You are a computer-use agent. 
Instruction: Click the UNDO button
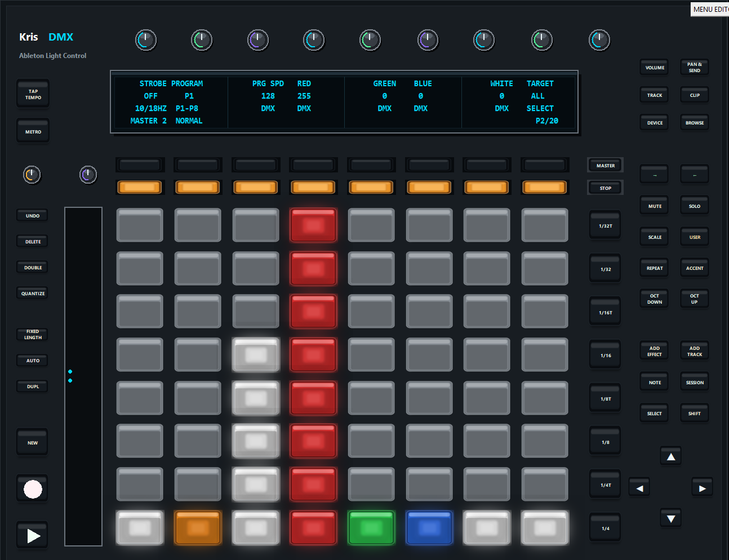point(33,216)
